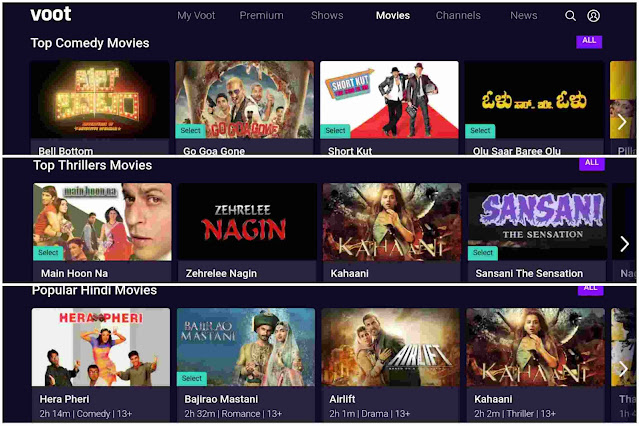Open the Zehrelee Nagin movie thumbnail

point(247,222)
